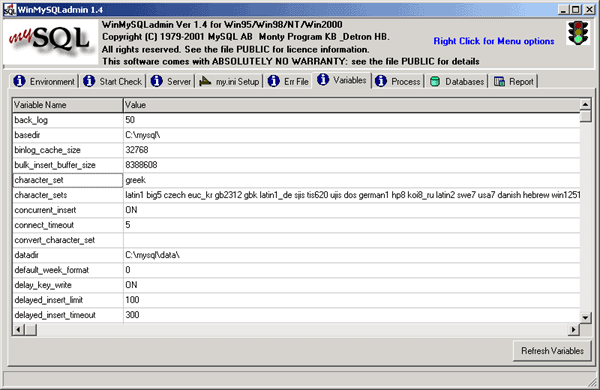The image size is (600, 390).
Task: Click the Report tab icon
Action: click(x=499, y=81)
